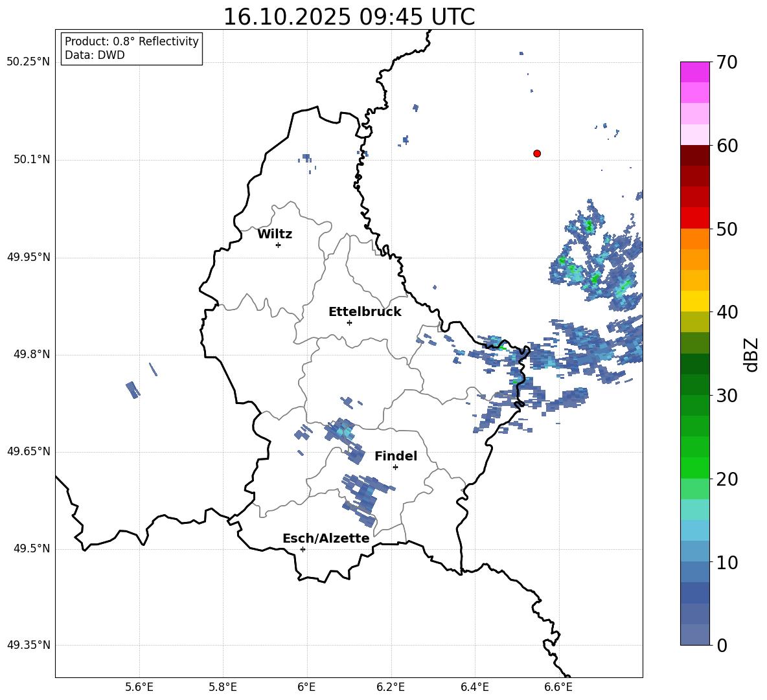The width and height of the screenshot is (767, 700).
Task: Select the 'Ettelbruck' city label
Action: click(x=365, y=312)
